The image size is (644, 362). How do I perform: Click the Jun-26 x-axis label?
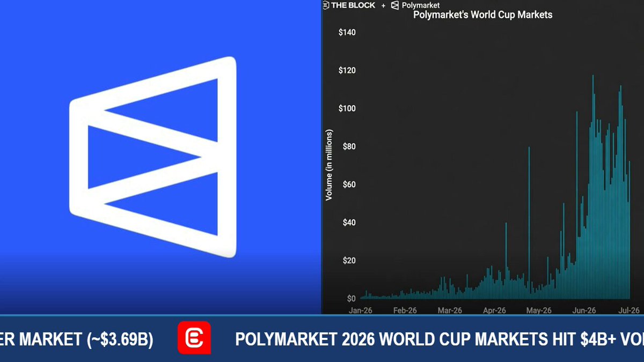click(584, 311)
